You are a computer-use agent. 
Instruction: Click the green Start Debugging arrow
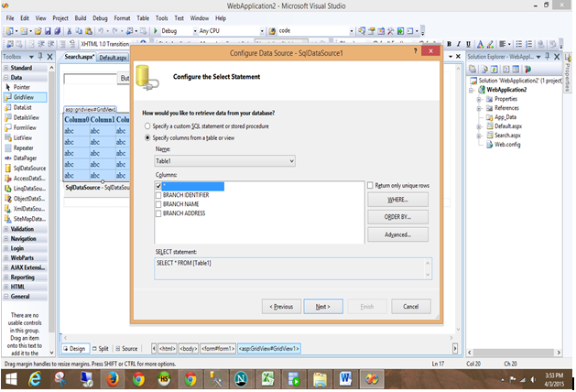tap(156, 31)
